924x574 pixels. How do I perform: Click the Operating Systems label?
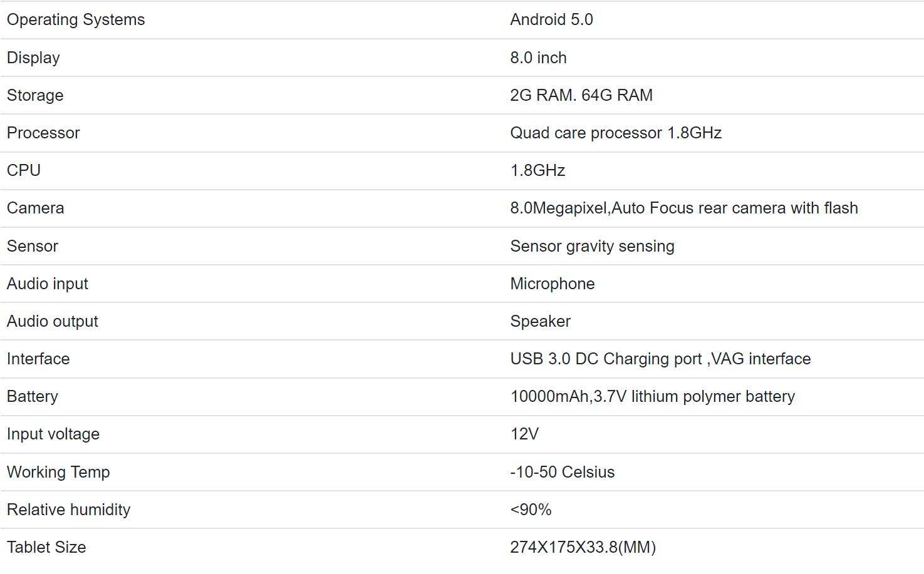click(x=76, y=20)
